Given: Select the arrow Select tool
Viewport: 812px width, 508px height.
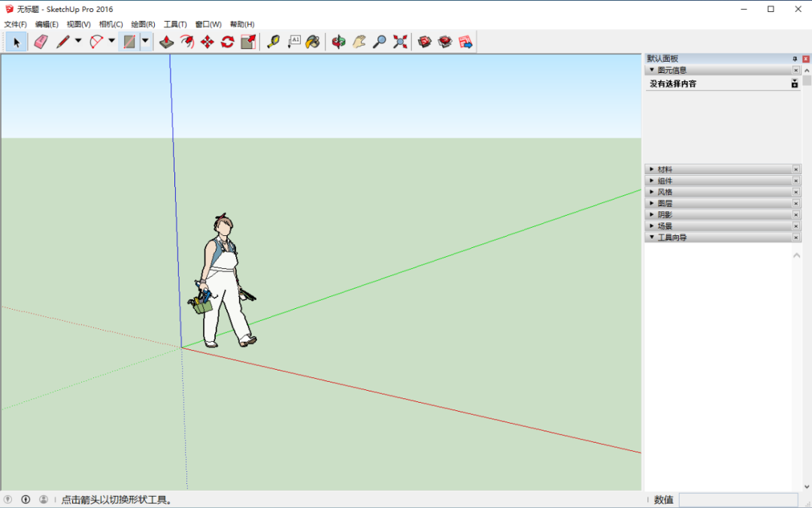Looking at the screenshot, I should [x=16, y=42].
